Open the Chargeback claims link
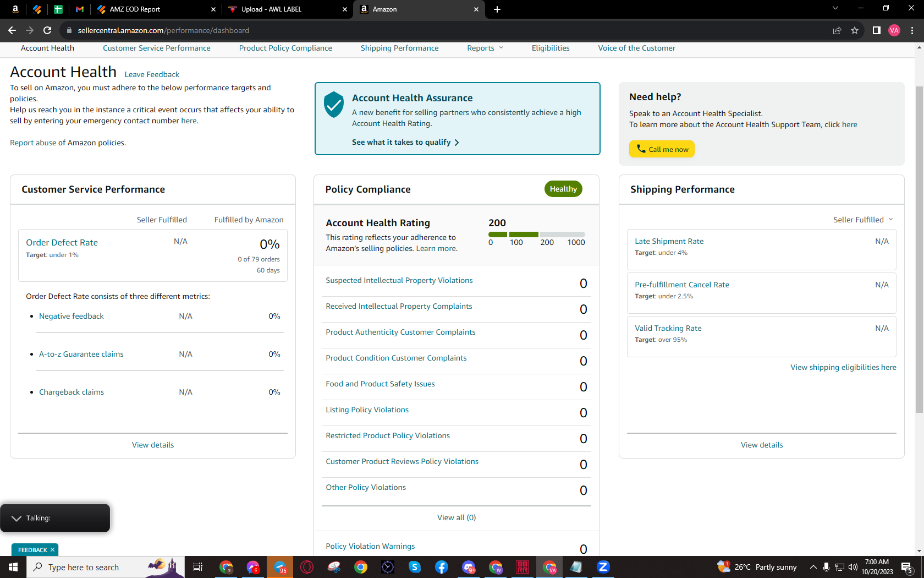This screenshot has height=578, width=924. 71,392
